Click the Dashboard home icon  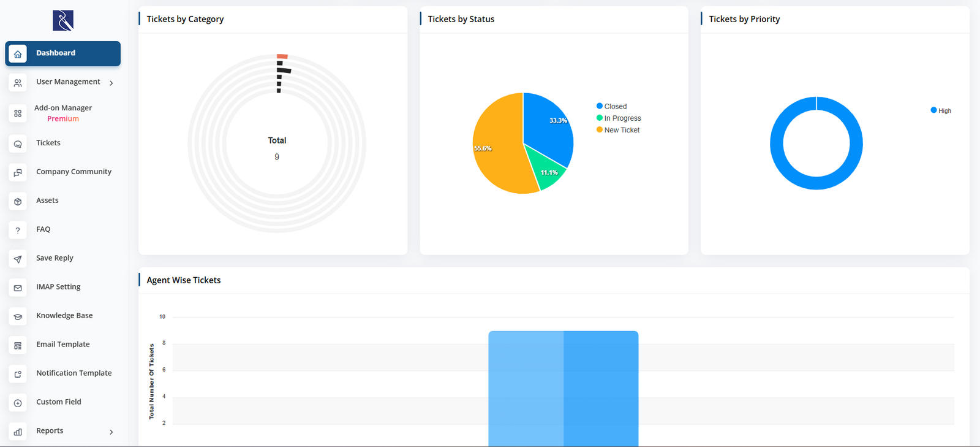pos(18,54)
